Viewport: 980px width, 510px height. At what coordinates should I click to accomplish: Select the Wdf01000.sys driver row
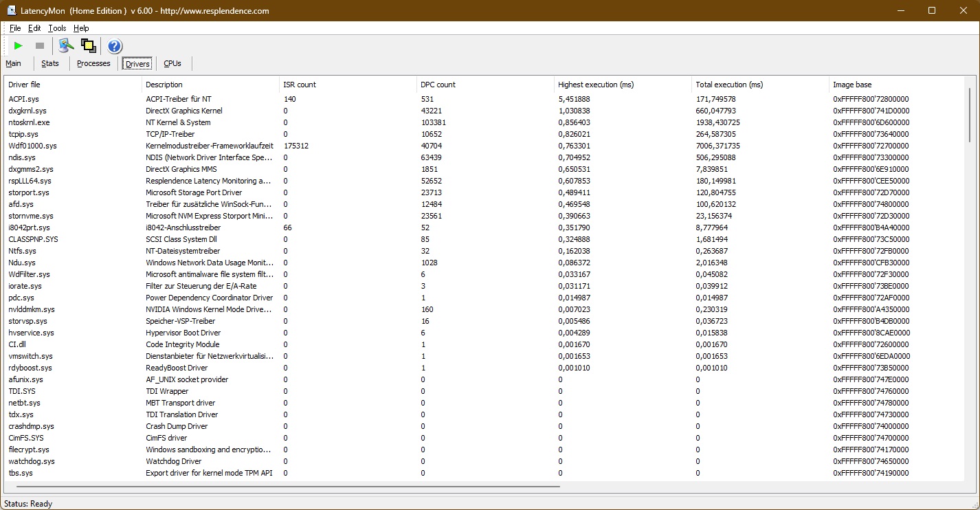pos(485,146)
